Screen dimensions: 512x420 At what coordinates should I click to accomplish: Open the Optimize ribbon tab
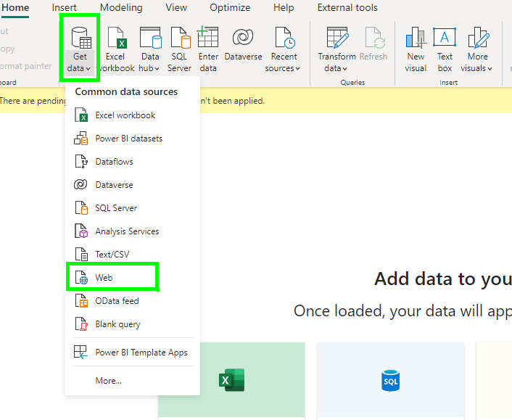(x=230, y=7)
